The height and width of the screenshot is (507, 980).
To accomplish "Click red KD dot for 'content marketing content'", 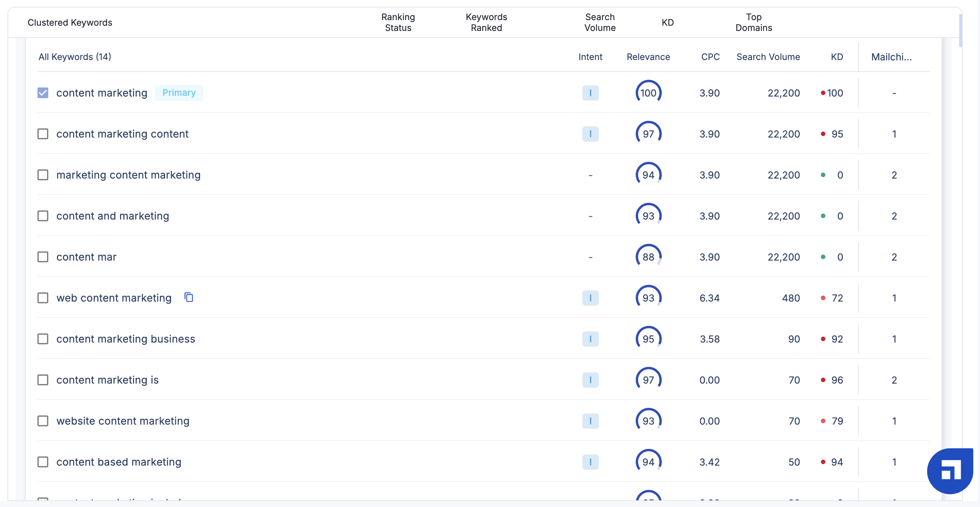I will [823, 134].
